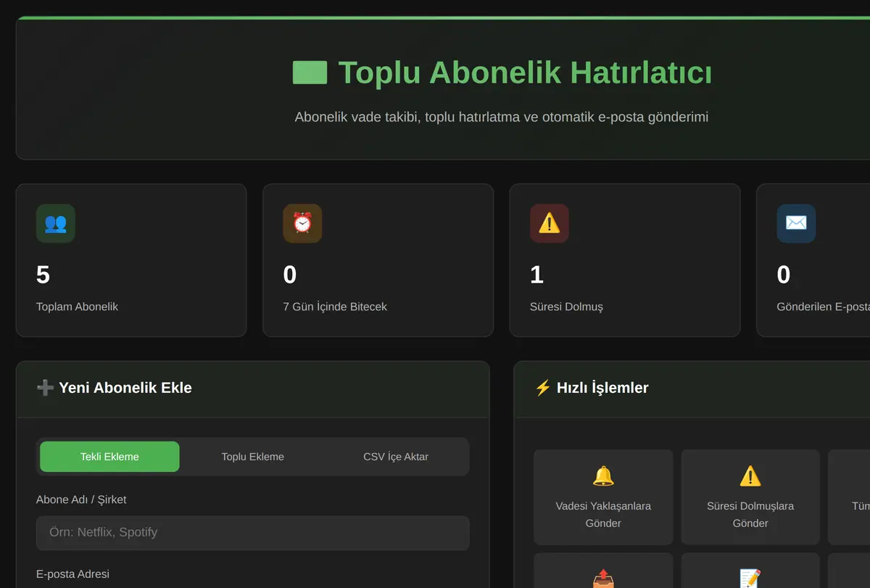Switch to the Toplu Ekleme tab
870x588 pixels.
(252, 457)
